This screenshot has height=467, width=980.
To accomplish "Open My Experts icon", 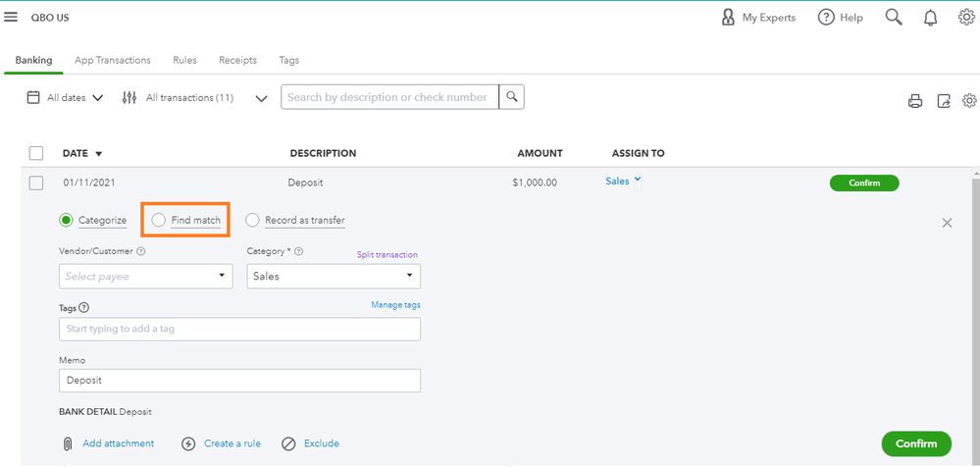I will click(728, 18).
